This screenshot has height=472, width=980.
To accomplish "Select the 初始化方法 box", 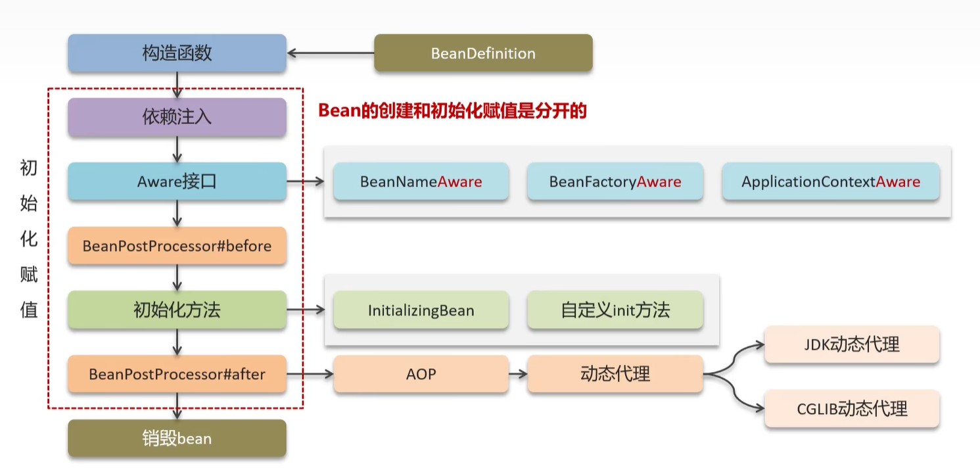I will (x=177, y=310).
